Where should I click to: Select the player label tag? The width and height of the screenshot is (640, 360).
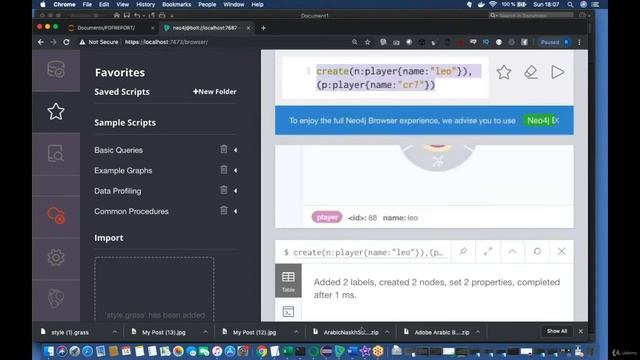pyautogui.click(x=327, y=217)
